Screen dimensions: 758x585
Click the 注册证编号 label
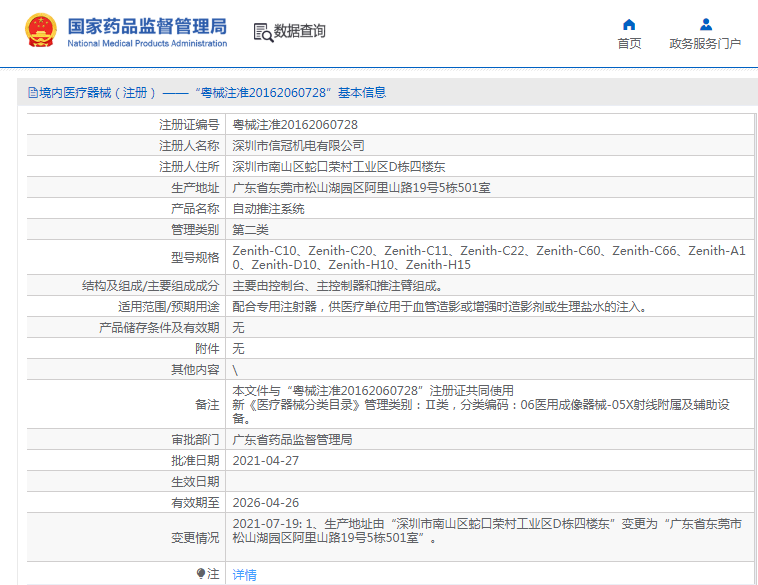(x=189, y=125)
